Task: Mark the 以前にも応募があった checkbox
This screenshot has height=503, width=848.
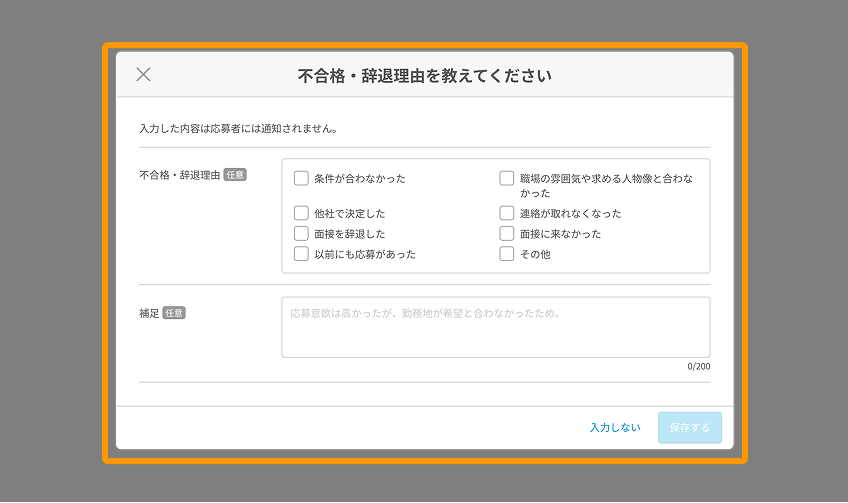Action: (x=301, y=254)
